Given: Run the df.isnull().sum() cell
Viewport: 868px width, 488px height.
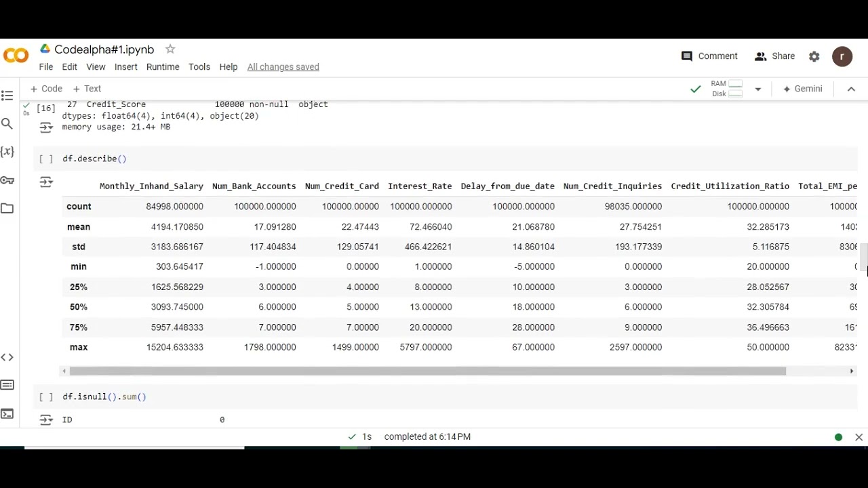Looking at the screenshot, I should point(46,396).
